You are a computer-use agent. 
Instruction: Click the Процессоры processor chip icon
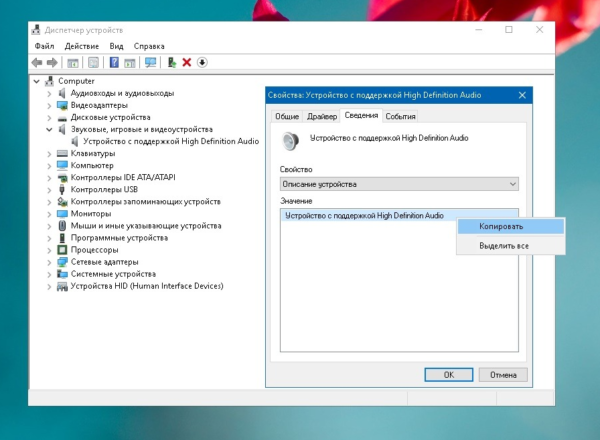[63, 249]
